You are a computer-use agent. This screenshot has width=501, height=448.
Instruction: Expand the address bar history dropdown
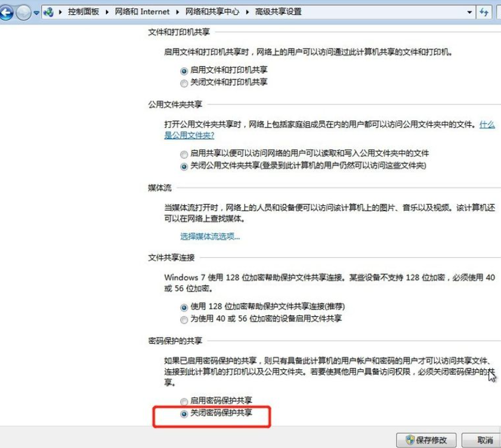pos(469,12)
